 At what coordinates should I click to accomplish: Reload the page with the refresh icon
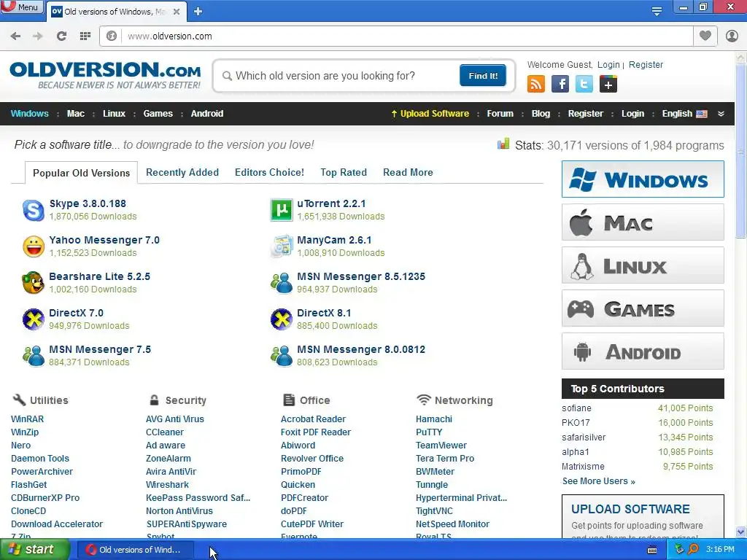pyautogui.click(x=61, y=36)
